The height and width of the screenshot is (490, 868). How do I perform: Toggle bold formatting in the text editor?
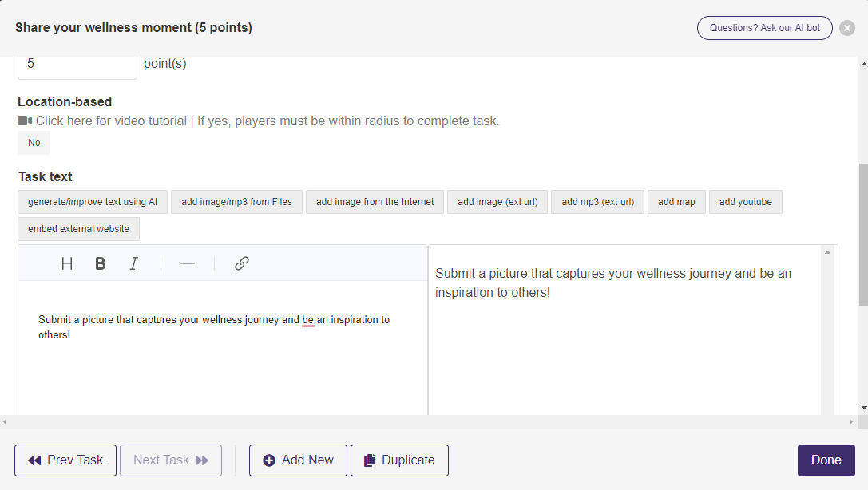click(x=100, y=263)
